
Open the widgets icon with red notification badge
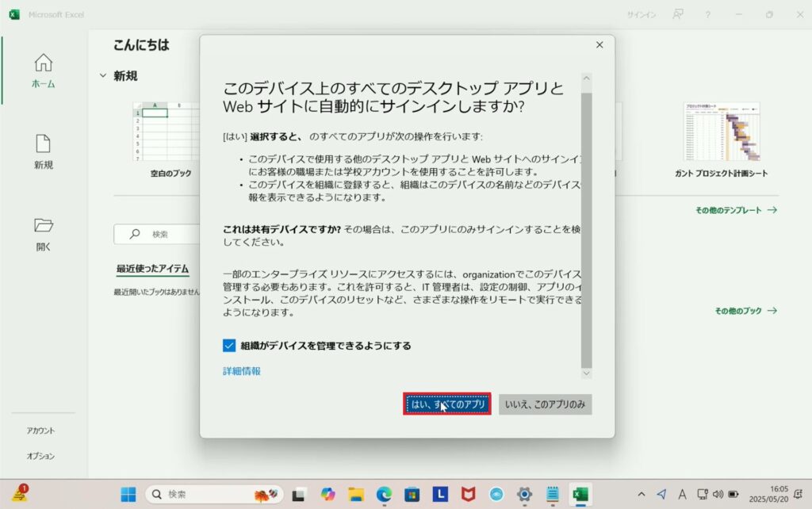point(21,493)
